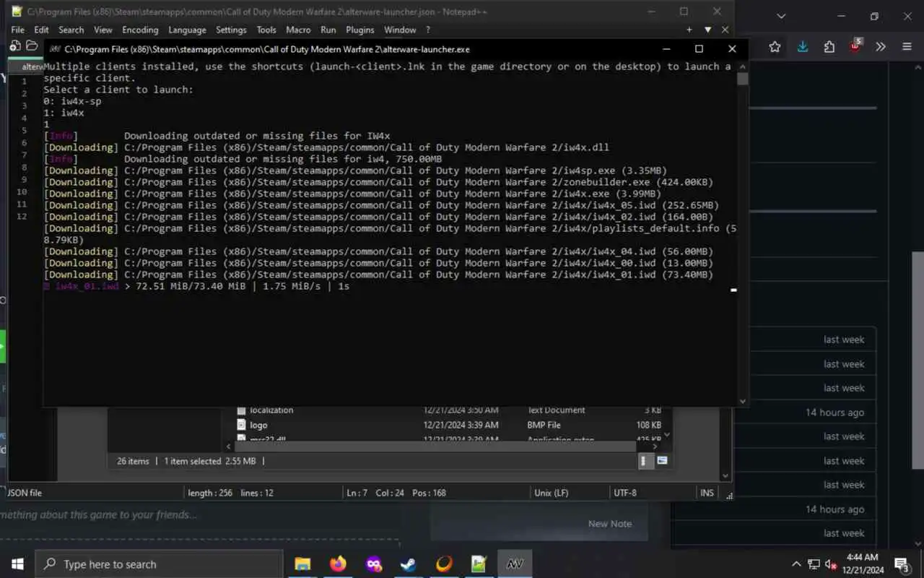Viewport: 924px width, 578px height.
Task: Select the 'localization' file in File Explorer
Action: tap(271, 410)
